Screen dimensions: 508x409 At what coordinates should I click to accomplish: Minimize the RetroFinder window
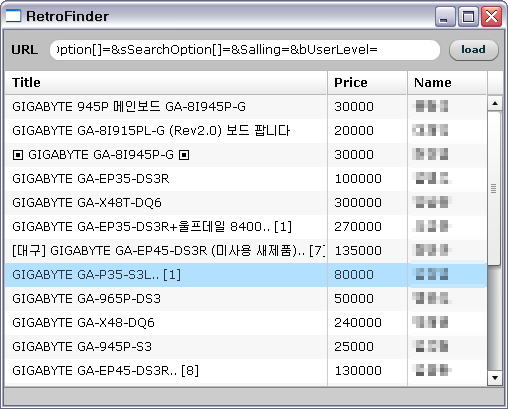pyautogui.click(x=445, y=16)
